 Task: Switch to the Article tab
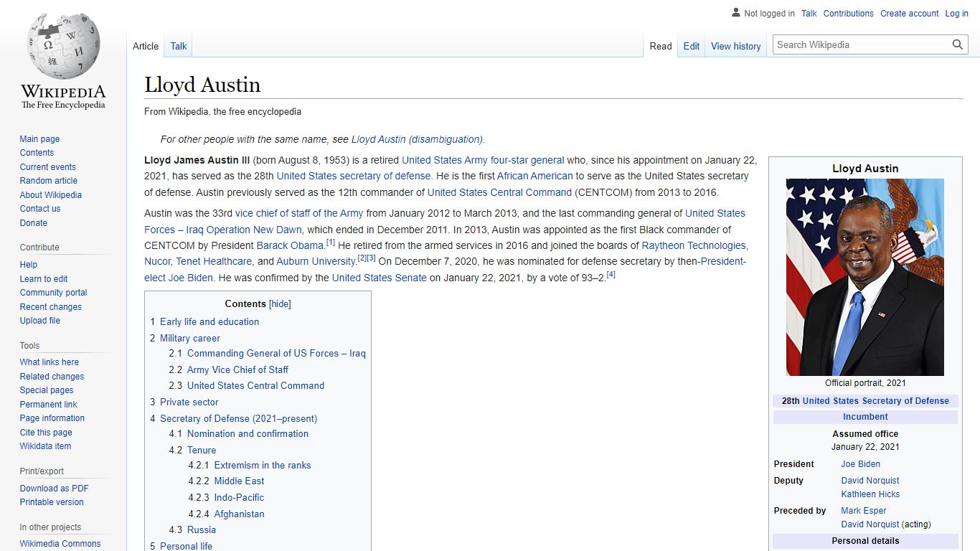click(146, 46)
